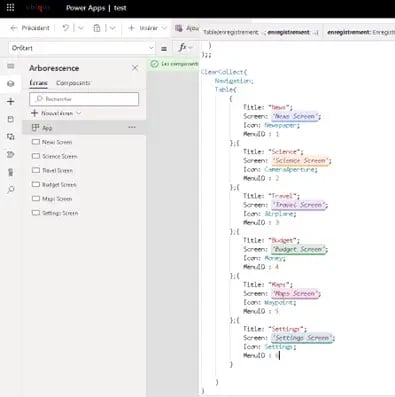Viewport: 395px width, 397px height.
Task: Expand the undo options chevron
Action: [81, 28]
